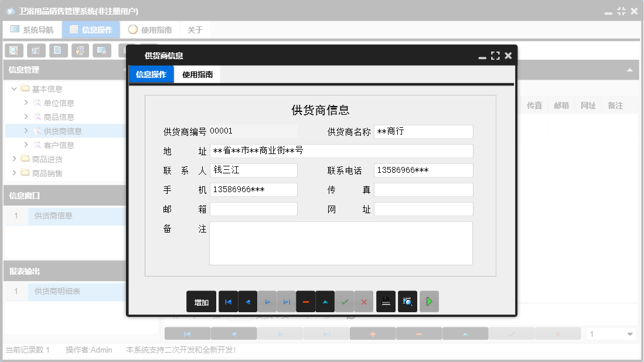
Task: Go to previous record in the dialog navigator
Action: point(247,301)
